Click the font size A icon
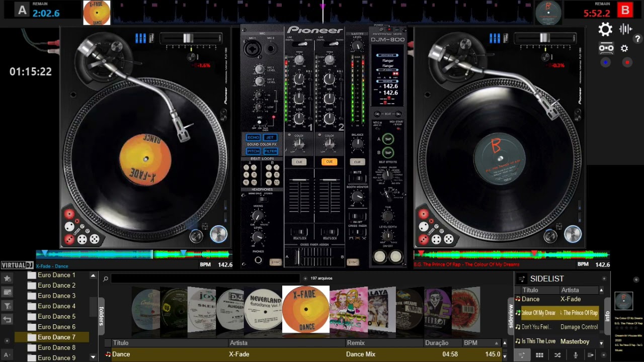 click(x=7, y=355)
